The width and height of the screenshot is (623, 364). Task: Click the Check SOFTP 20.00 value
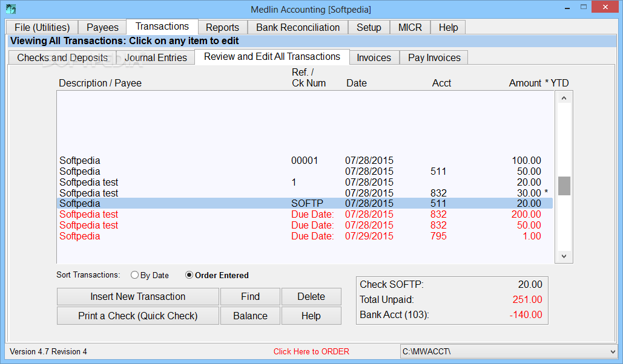[530, 284]
